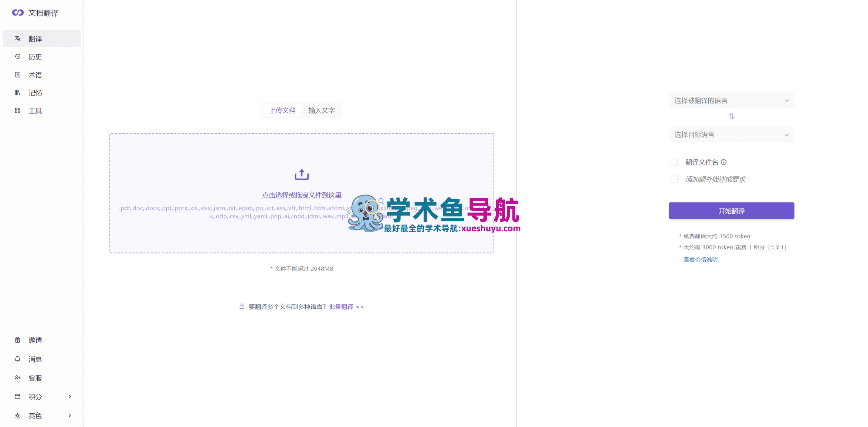Click the 开始翻译 button
Image resolution: width=868 pixels, height=427 pixels.
[731, 211]
